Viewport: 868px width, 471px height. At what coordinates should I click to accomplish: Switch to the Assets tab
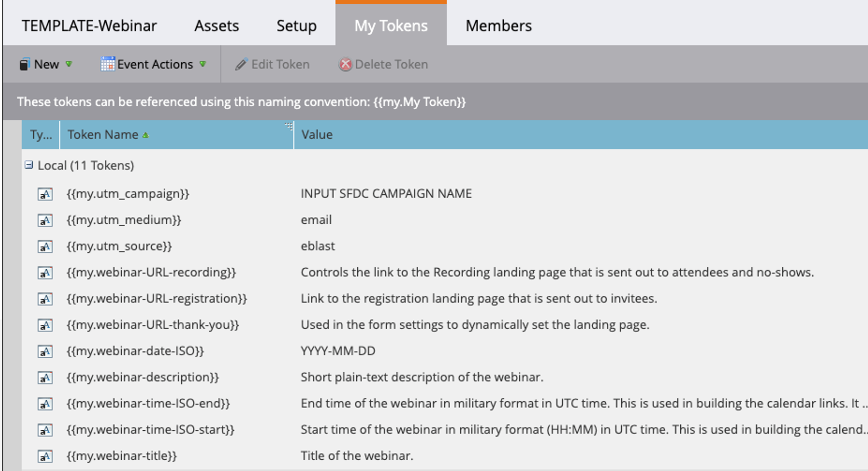[216, 26]
